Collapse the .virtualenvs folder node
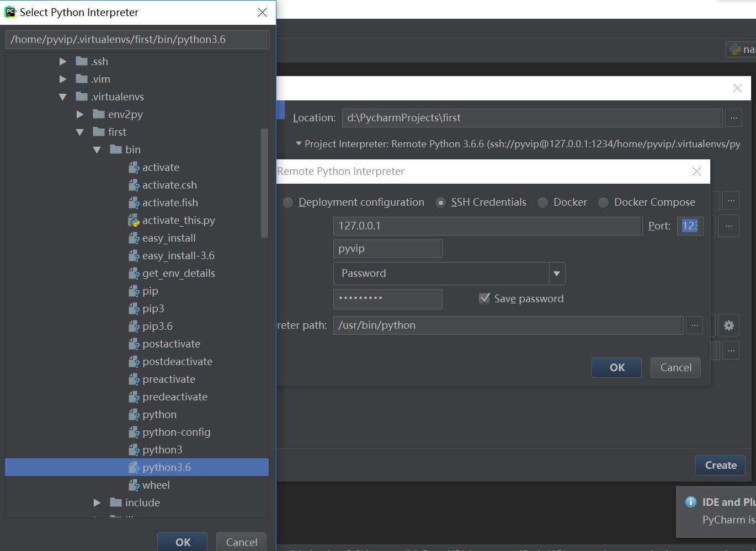Image resolution: width=756 pixels, height=551 pixels. tap(63, 97)
